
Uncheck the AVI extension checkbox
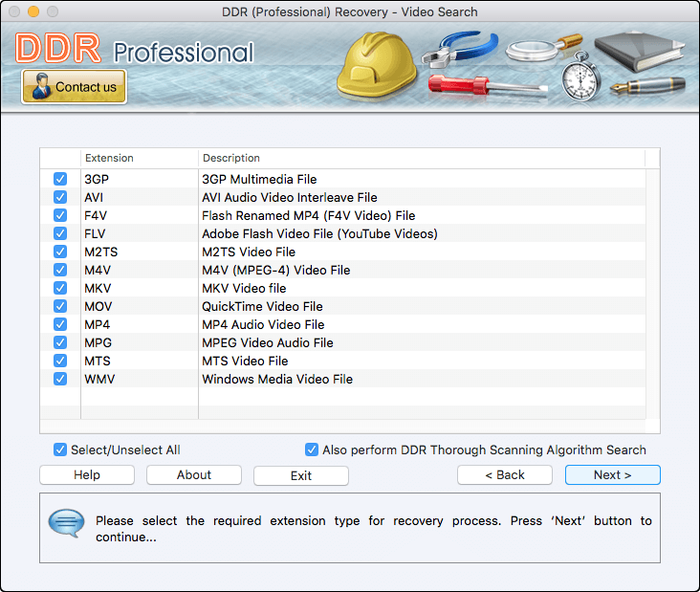pyautogui.click(x=60, y=197)
